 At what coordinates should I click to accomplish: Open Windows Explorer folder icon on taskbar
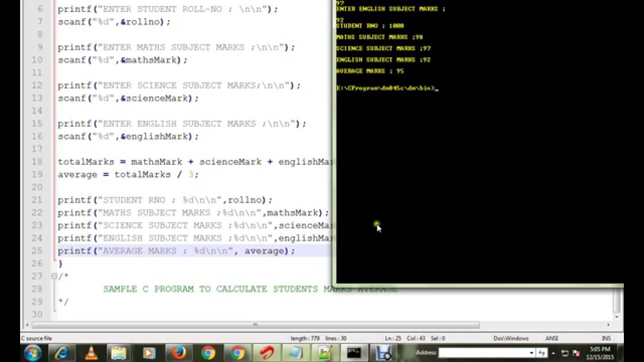pos(120,353)
